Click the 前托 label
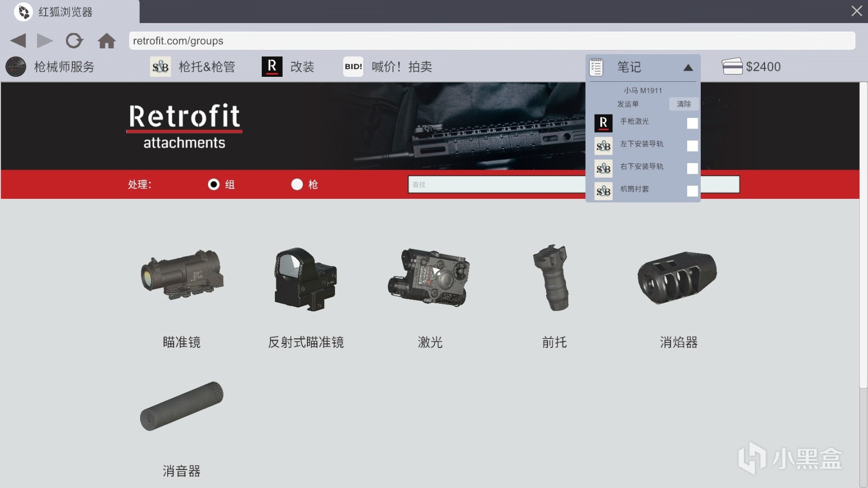Screen dimensions: 868x488 555,342
